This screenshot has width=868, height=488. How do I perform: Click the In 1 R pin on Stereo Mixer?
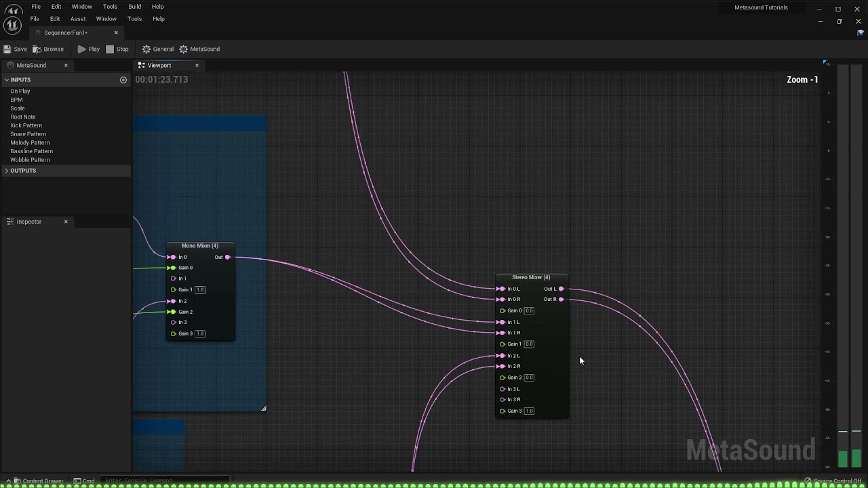tap(502, 333)
